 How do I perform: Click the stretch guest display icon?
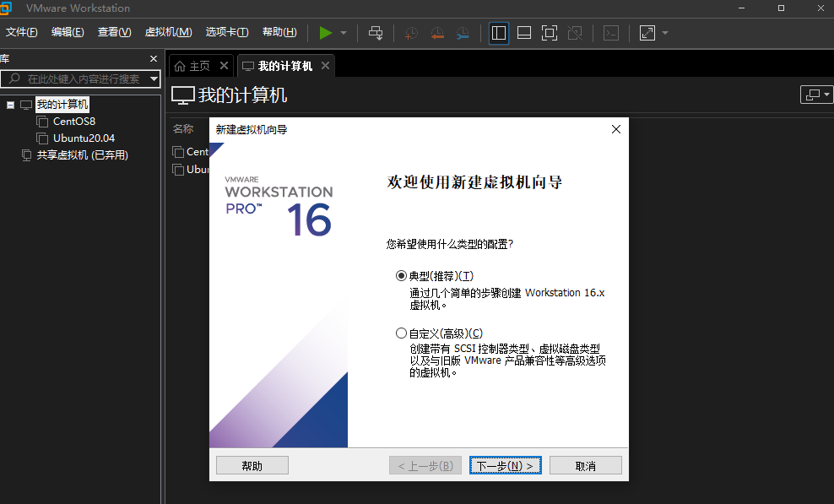(x=647, y=33)
